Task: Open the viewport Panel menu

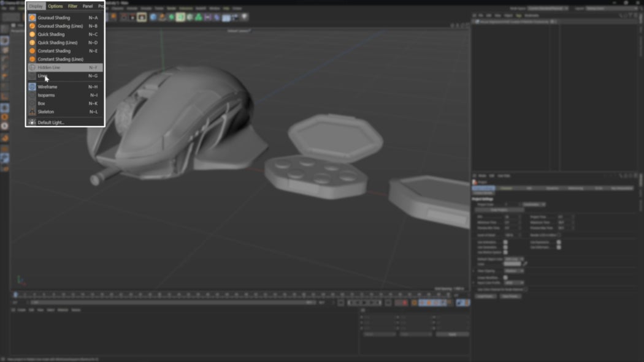Action: pyautogui.click(x=88, y=6)
